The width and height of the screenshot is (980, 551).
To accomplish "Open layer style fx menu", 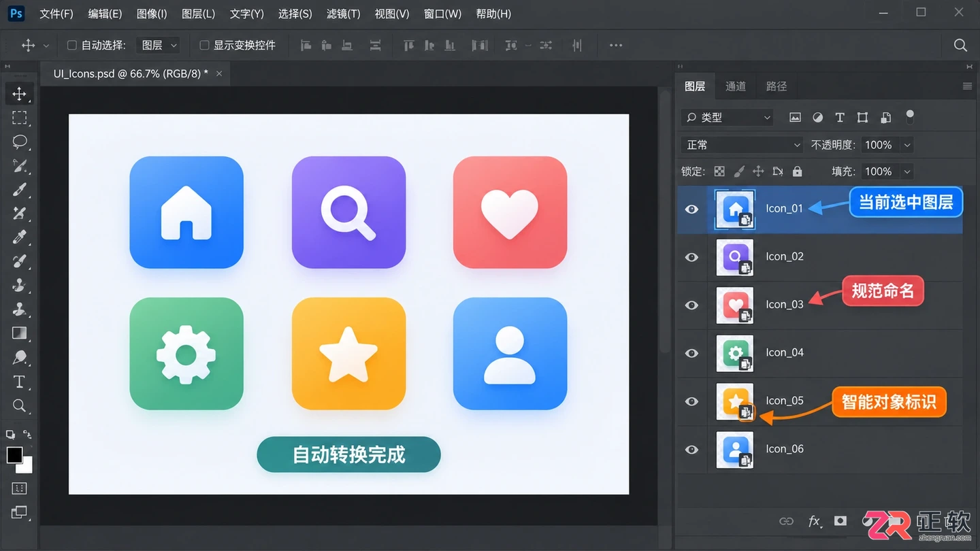I will [814, 522].
